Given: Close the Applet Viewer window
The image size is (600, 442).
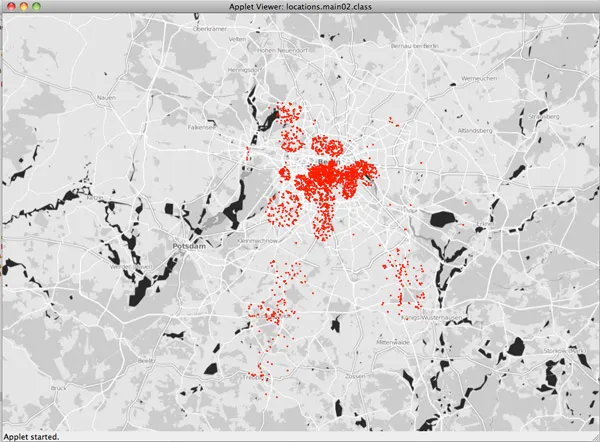Looking at the screenshot, I should 11,6.
